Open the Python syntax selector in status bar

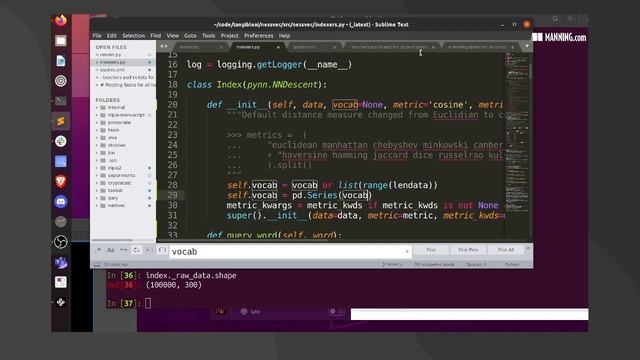(x=512, y=264)
